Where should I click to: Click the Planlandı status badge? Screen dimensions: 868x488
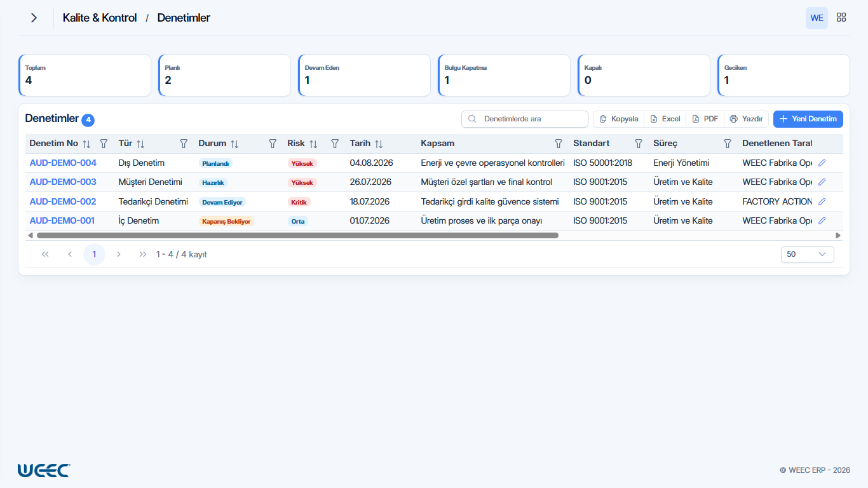[x=215, y=163]
